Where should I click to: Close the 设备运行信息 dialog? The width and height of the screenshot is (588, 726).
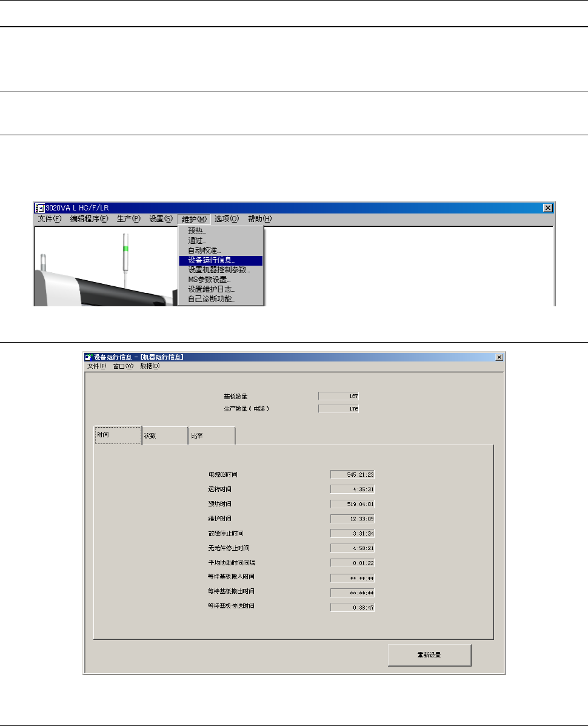[499, 357]
